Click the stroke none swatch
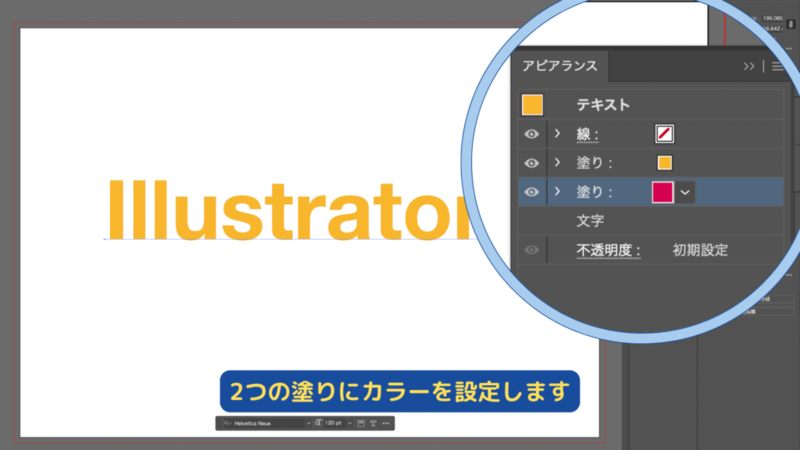 (664, 134)
